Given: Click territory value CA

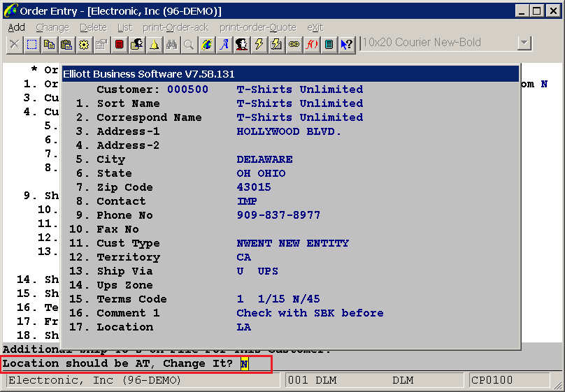Looking at the screenshot, I should click(243, 257).
